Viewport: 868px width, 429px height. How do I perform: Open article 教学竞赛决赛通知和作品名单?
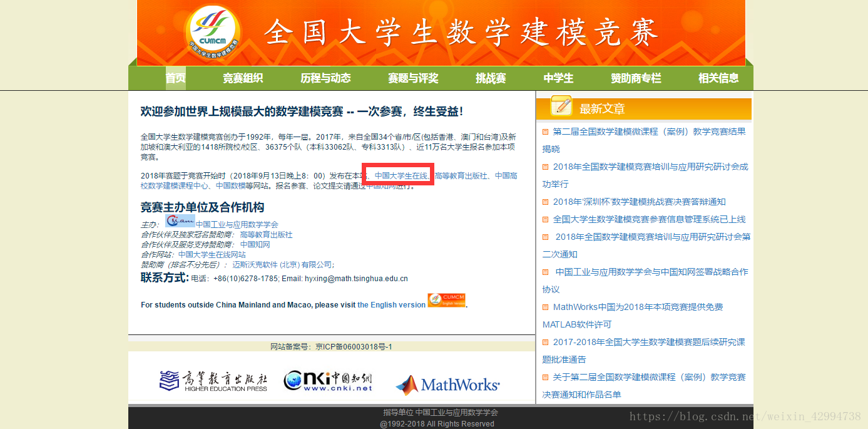tap(644, 386)
